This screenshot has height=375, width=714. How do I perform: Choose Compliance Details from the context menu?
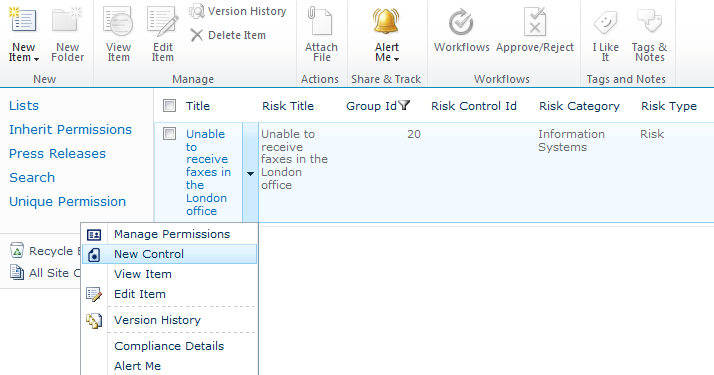point(169,346)
